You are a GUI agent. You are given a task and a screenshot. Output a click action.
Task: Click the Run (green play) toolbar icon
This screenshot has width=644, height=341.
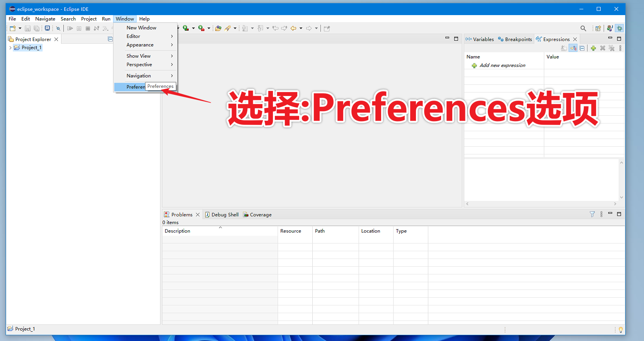click(x=186, y=28)
